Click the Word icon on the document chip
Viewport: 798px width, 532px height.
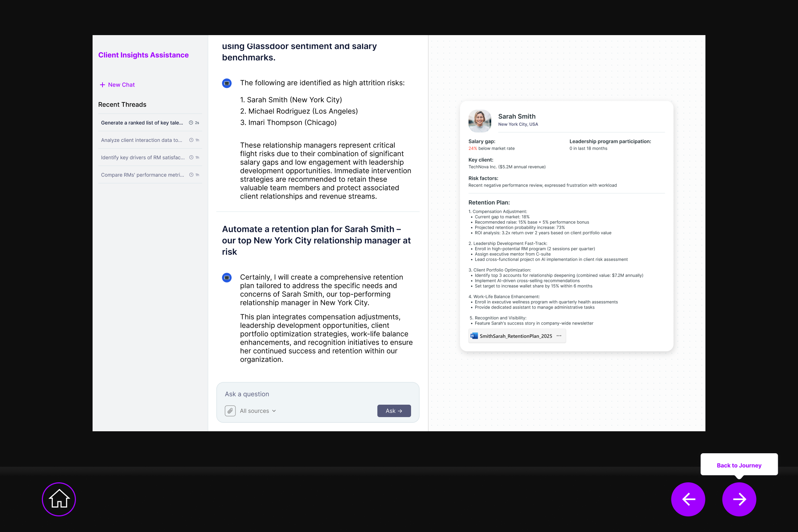[x=474, y=336]
